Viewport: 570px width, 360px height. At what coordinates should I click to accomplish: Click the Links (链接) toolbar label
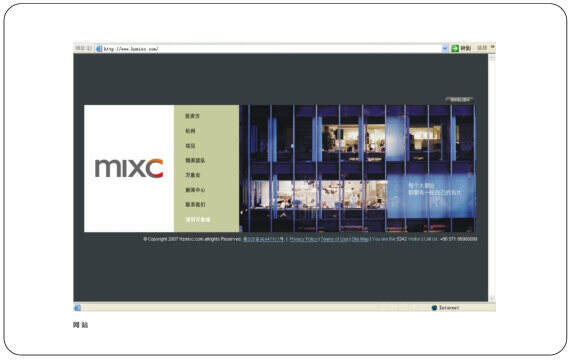tap(482, 48)
